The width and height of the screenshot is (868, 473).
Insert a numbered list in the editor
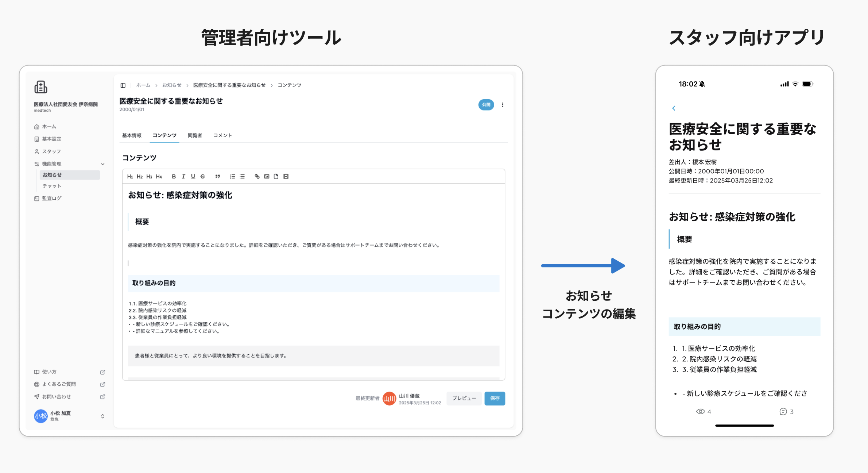click(x=232, y=177)
